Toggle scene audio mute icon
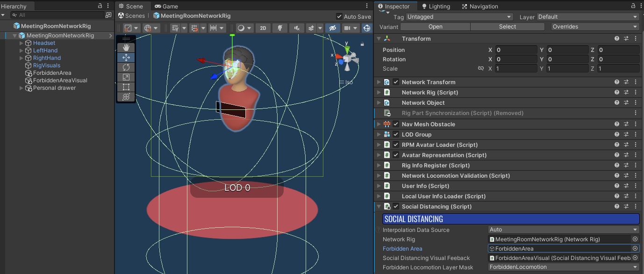The width and height of the screenshot is (644, 274). [296, 28]
